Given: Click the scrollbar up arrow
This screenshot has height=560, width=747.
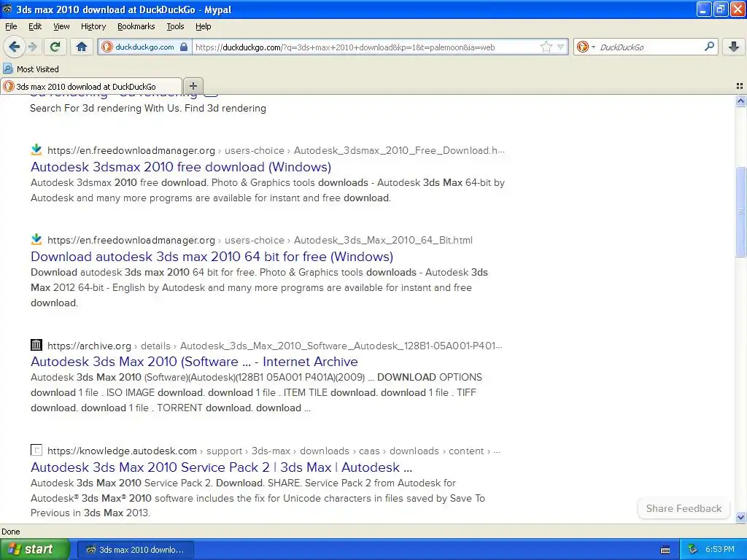Looking at the screenshot, I should pos(740,101).
